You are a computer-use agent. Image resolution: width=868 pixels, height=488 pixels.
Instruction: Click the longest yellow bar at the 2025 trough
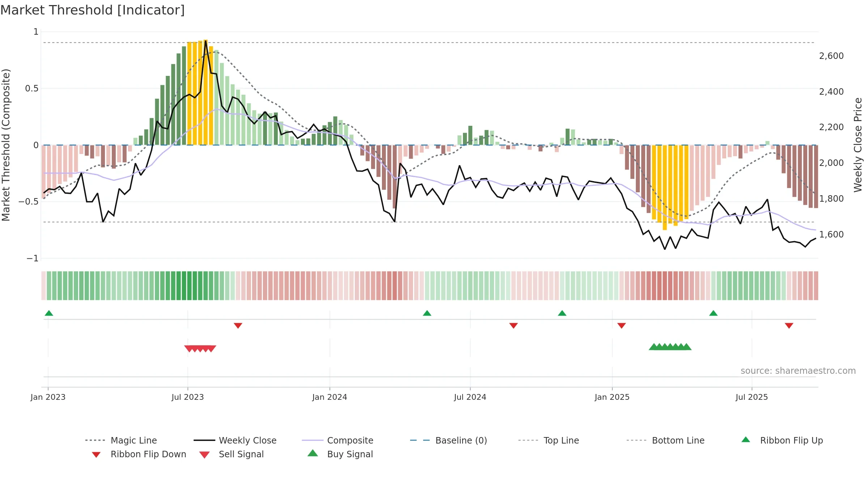click(665, 188)
